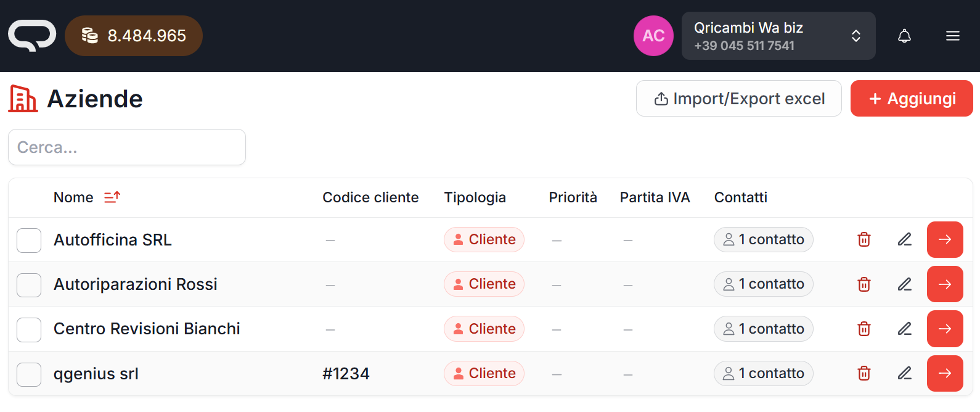Viewport: 980px width, 412px height.
Task: Click the app logo in the header
Action: click(x=32, y=36)
